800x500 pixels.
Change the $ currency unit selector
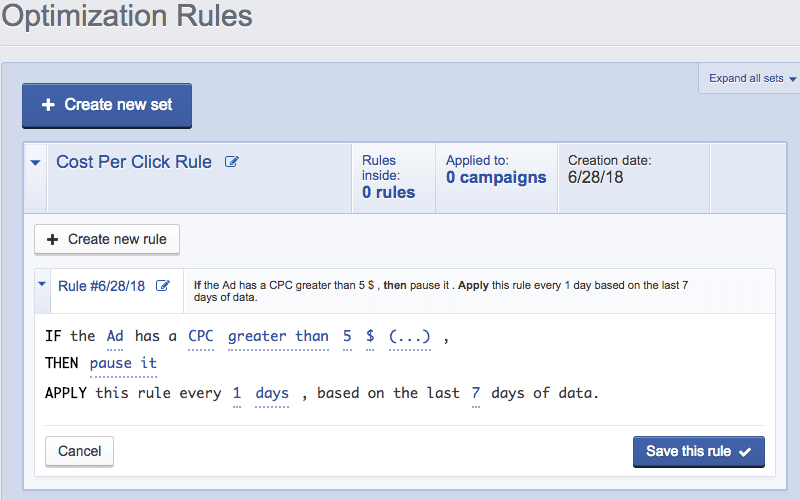point(370,337)
